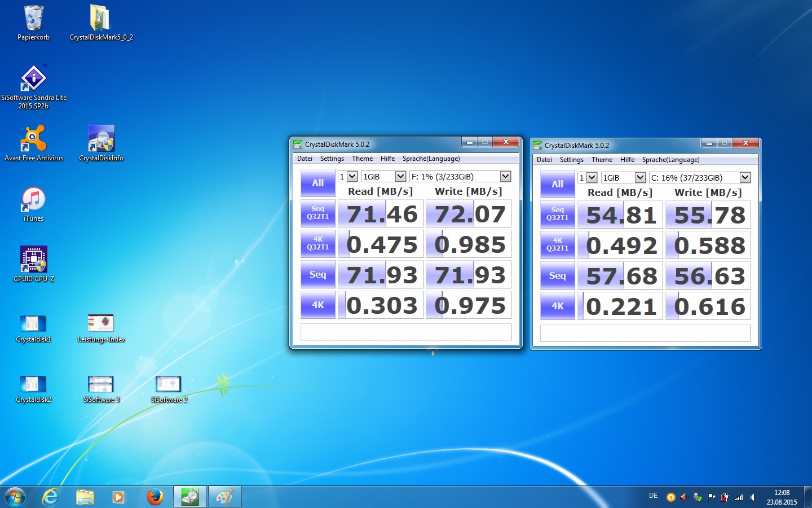Launch Windows Media Player from the taskbar

(x=118, y=497)
